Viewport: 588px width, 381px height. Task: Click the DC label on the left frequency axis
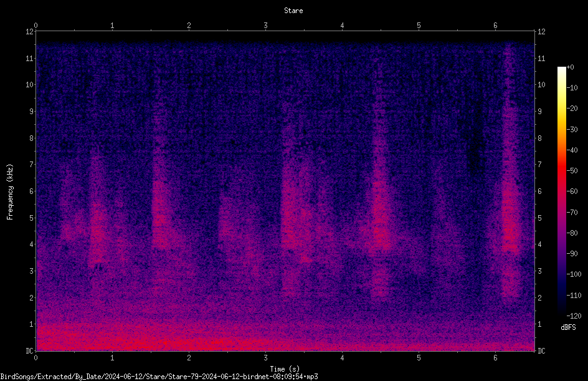pyautogui.click(x=29, y=350)
